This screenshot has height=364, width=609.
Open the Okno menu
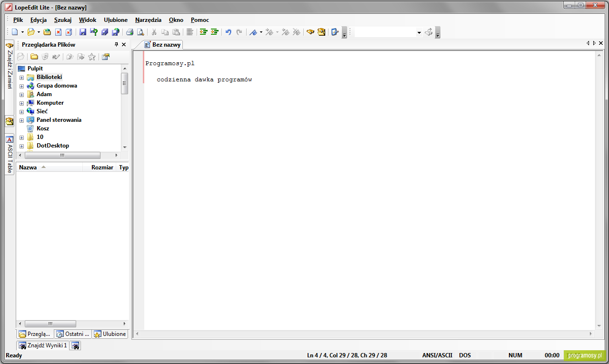pos(176,20)
